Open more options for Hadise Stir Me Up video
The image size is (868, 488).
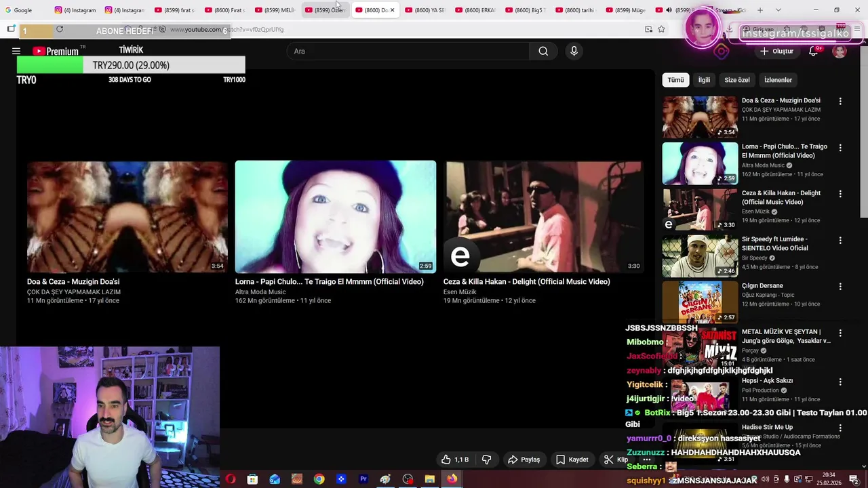840,428
